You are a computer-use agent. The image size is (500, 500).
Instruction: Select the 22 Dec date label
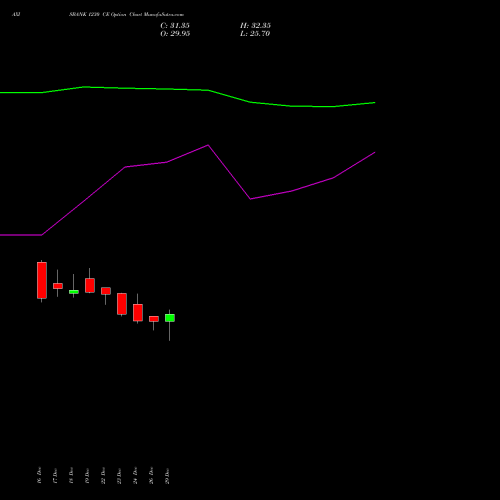point(103,475)
